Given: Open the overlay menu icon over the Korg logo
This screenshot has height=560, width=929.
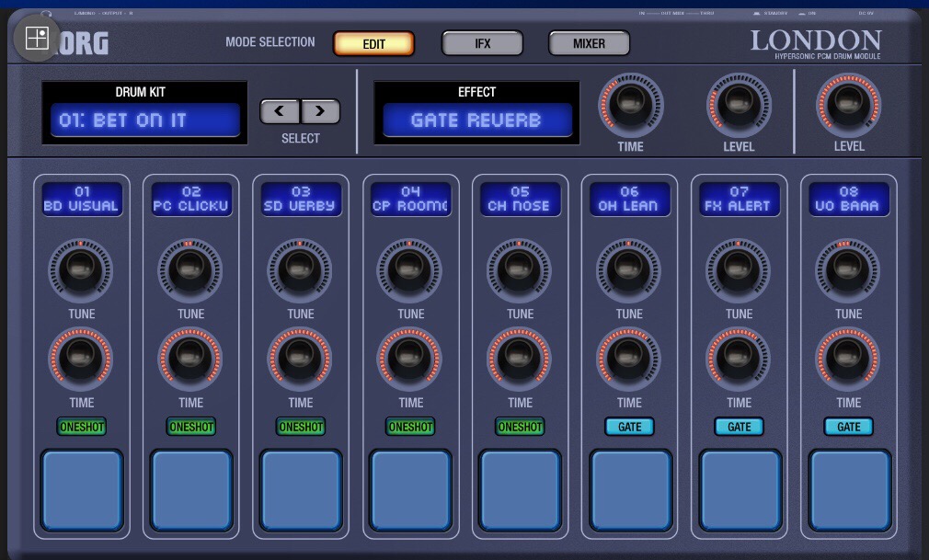Looking at the screenshot, I should (37, 38).
